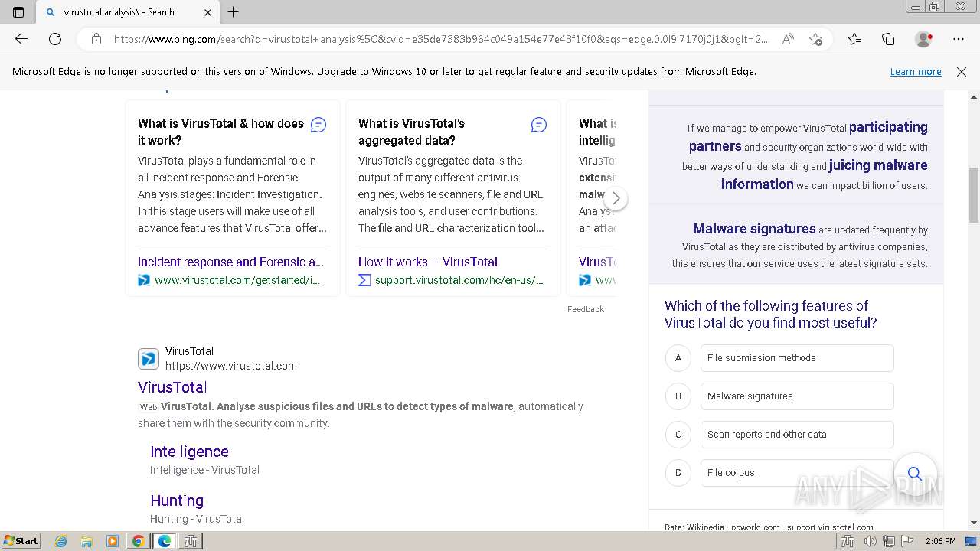The height and width of the screenshot is (551, 980).
Task: Click the scrollbar up arrow
Action: [974, 97]
